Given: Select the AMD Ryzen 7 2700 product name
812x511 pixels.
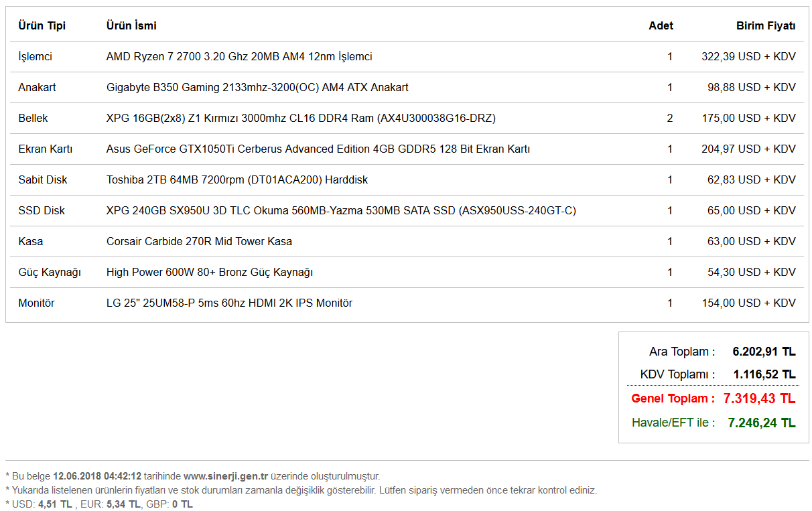Looking at the screenshot, I should click(239, 57).
